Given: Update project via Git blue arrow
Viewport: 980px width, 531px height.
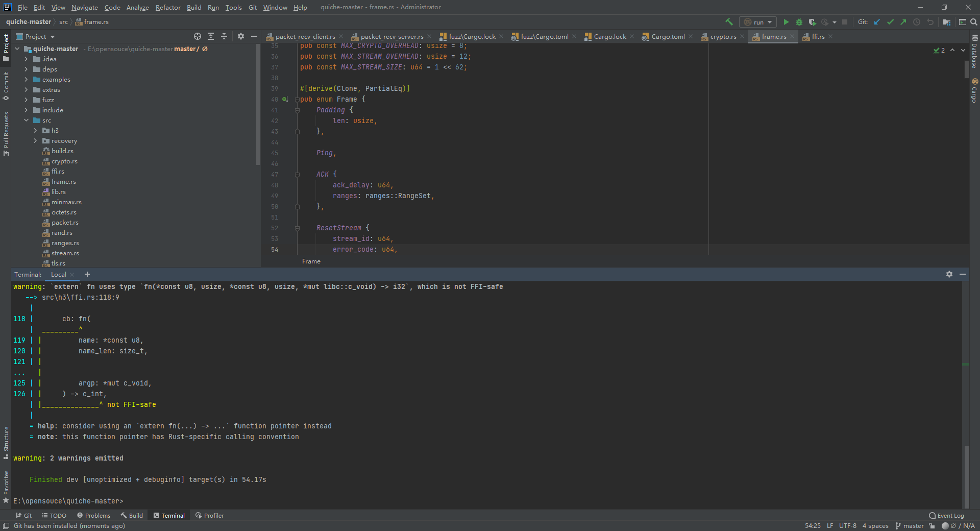Looking at the screenshot, I should (877, 22).
